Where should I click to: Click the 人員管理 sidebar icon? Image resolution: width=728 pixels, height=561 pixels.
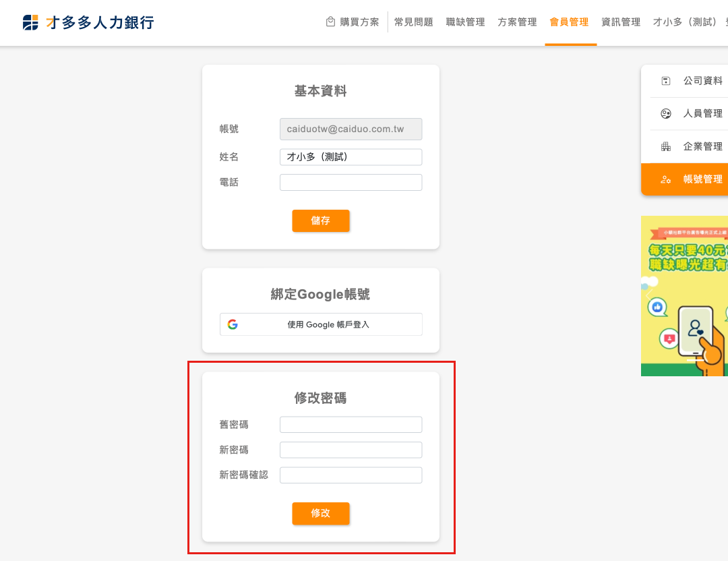[x=666, y=114]
